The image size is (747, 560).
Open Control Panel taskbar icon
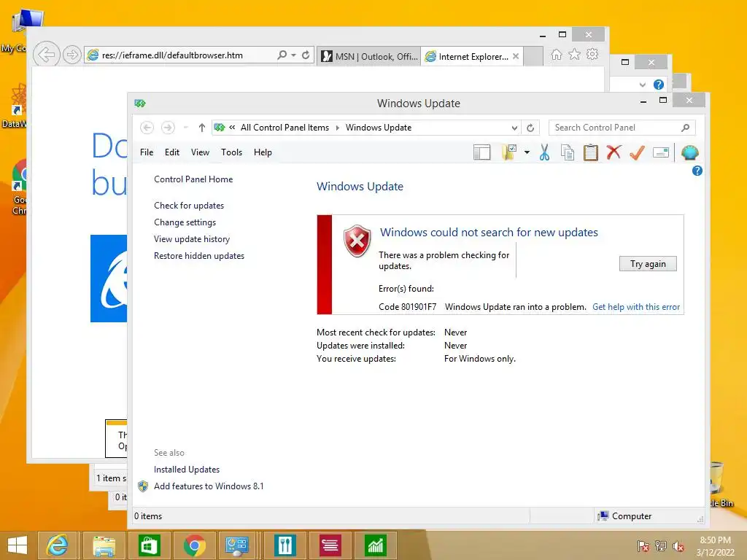(x=237, y=545)
